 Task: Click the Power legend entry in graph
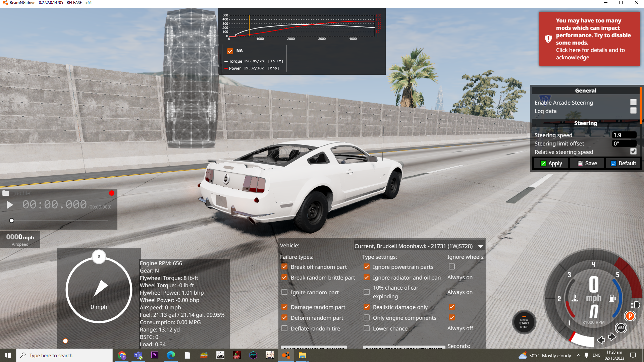point(252,68)
